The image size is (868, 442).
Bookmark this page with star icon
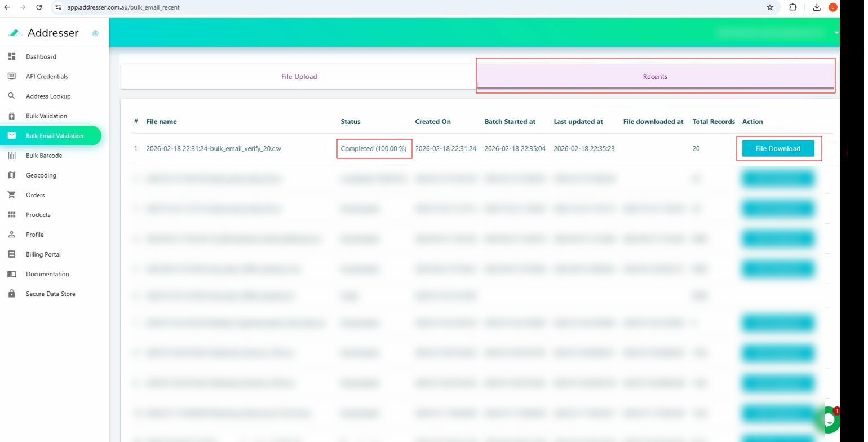coord(770,7)
